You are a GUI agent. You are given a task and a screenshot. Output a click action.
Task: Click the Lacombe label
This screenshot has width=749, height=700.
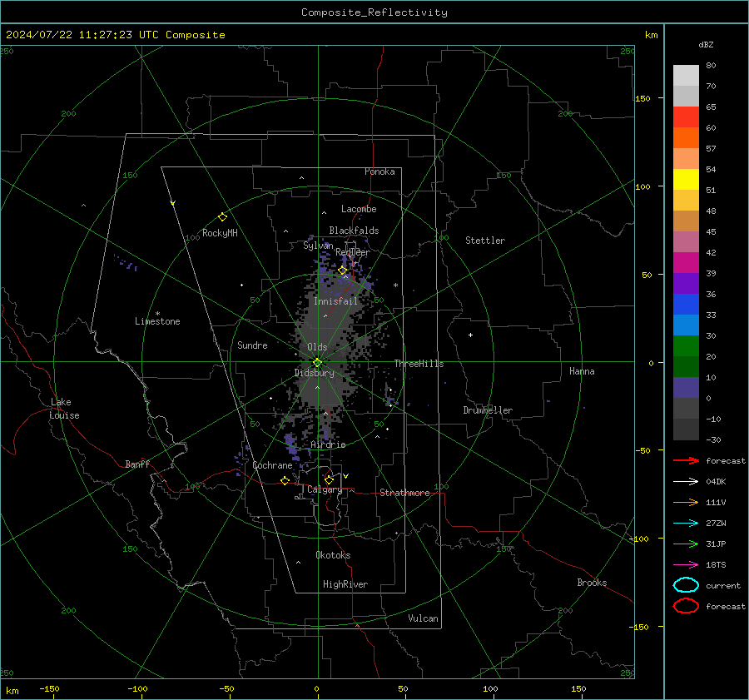pyautogui.click(x=359, y=209)
